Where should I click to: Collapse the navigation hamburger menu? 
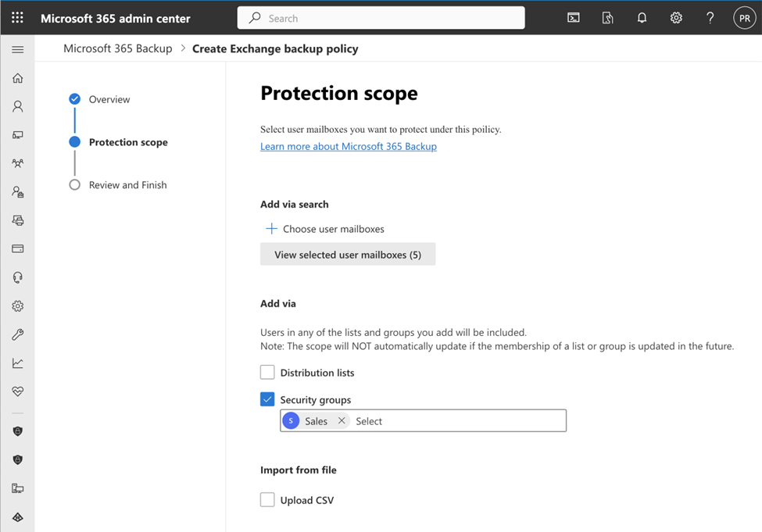coord(17,49)
